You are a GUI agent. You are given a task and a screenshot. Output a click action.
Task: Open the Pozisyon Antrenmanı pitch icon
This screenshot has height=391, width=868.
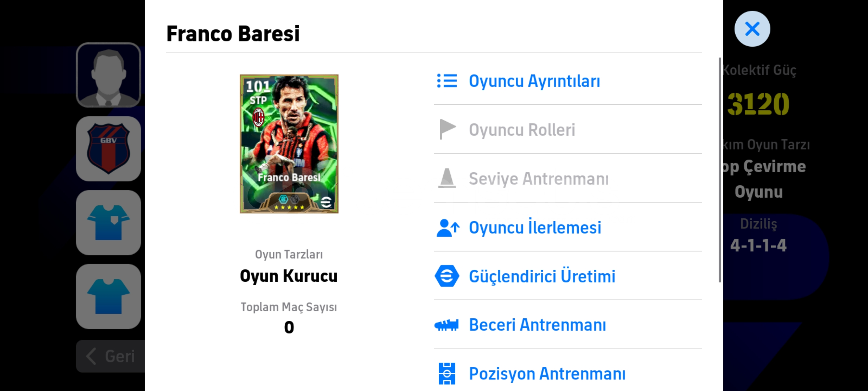click(447, 374)
